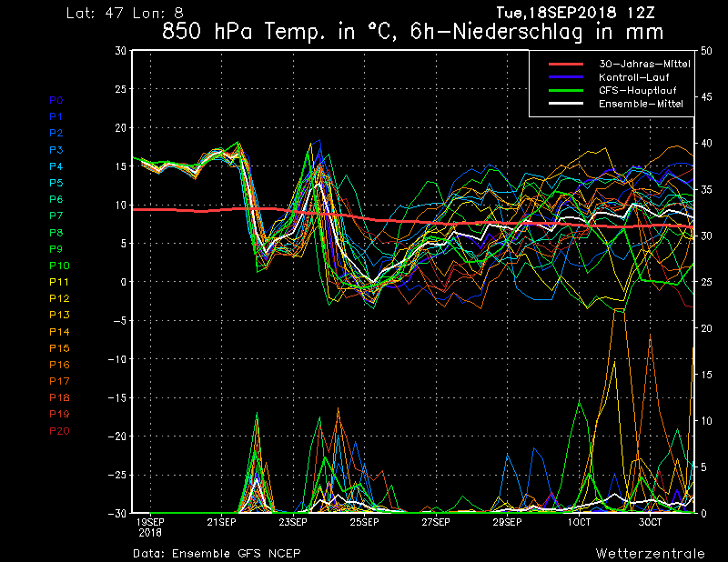Click the "40" precipitation axis value
The height and width of the screenshot is (562, 728).
coord(706,143)
